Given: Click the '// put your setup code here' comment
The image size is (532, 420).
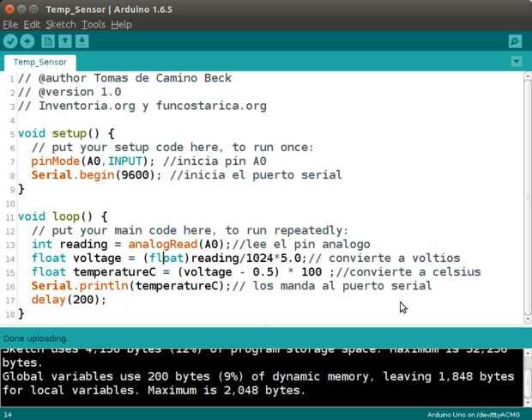Looking at the screenshot, I should click(173, 148).
